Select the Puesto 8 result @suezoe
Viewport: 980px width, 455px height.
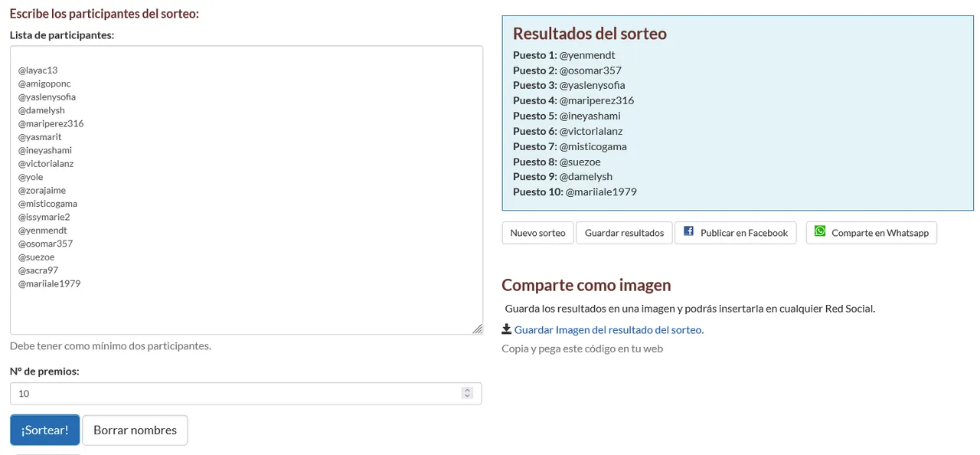[580, 162]
